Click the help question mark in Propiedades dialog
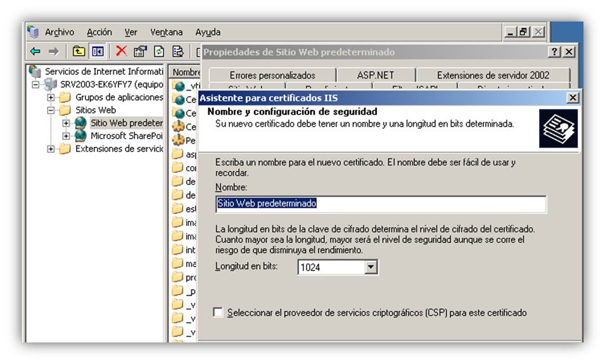This screenshot has width=605, height=364. click(554, 52)
